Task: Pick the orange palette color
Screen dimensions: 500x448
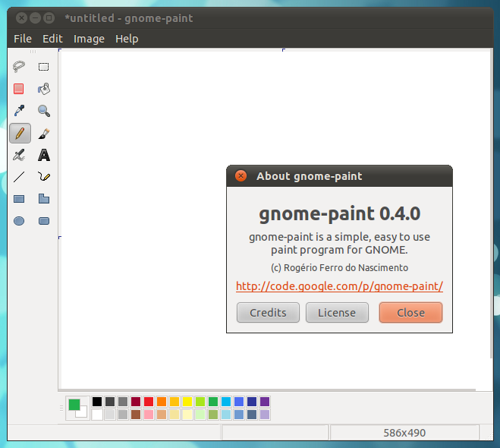Action: click(x=162, y=402)
